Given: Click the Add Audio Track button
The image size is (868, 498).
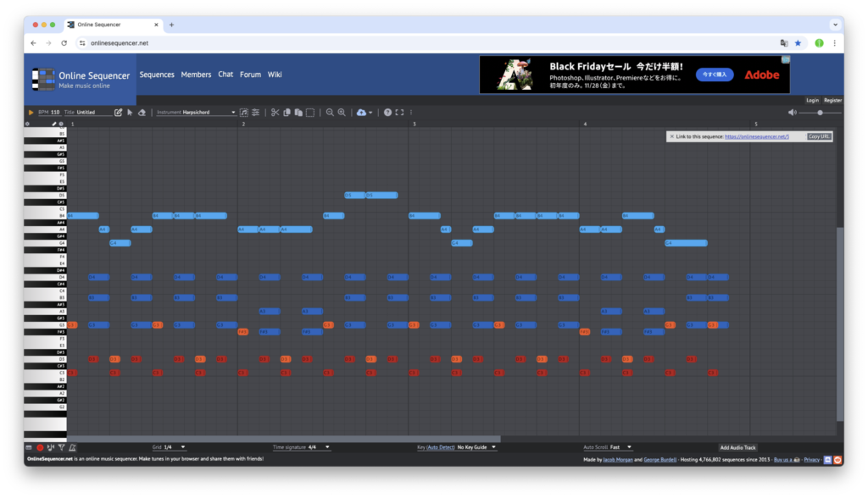Looking at the screenshot, I should click(x=737, y=447).
